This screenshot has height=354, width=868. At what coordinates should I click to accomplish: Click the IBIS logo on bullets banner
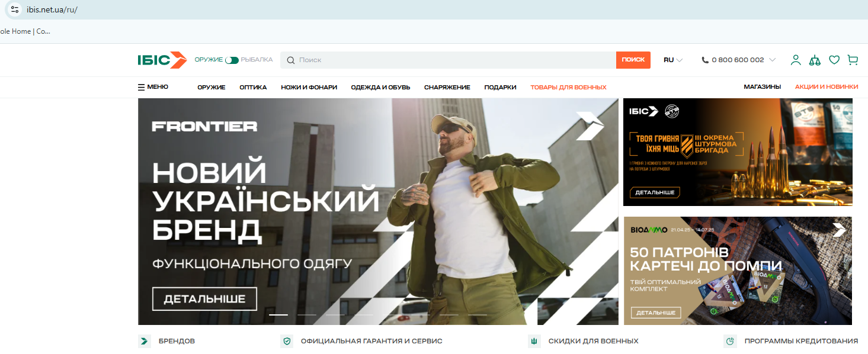click(644, 111)
